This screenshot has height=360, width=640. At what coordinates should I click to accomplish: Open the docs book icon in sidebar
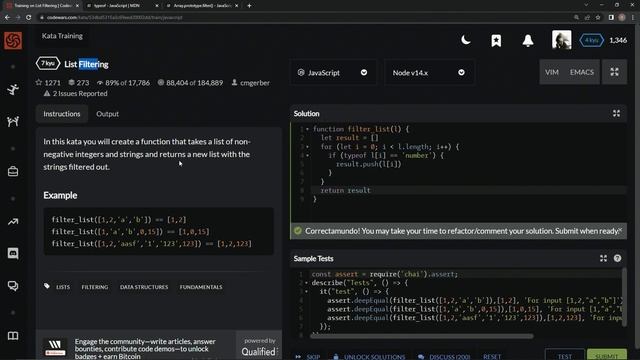pos(13,336)
